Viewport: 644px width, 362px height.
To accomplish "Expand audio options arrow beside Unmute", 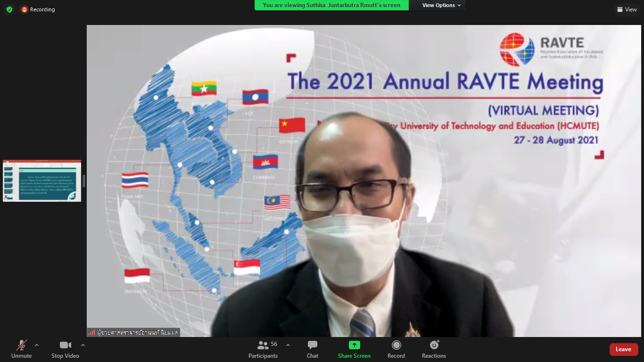I will click(x=37, y=345).
